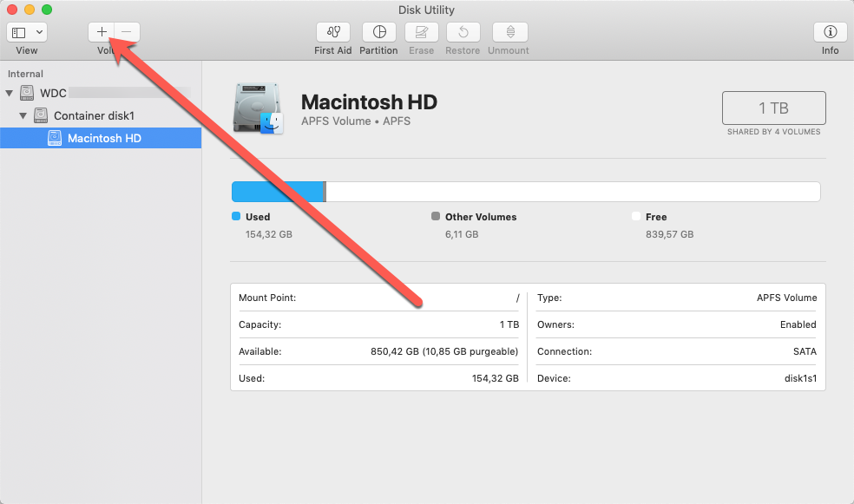Viewport: 854px width, 504px height.
Task: Collapse the WDC drive disclosure triangle
Action: click(10, 93)
